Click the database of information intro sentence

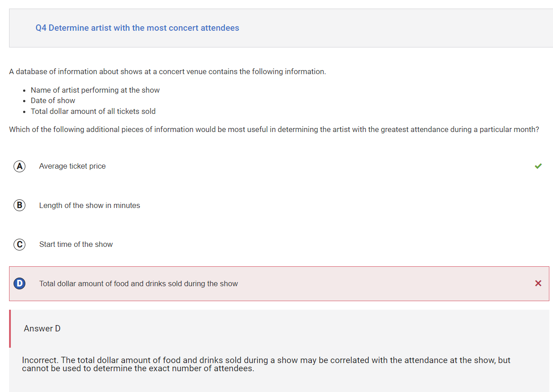[167, 72]
